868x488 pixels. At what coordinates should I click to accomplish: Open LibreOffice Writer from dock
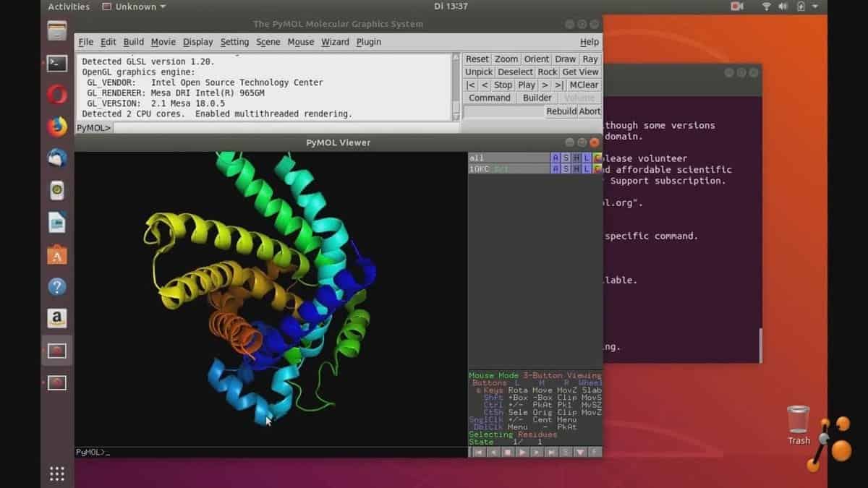[x=57, y=223]
